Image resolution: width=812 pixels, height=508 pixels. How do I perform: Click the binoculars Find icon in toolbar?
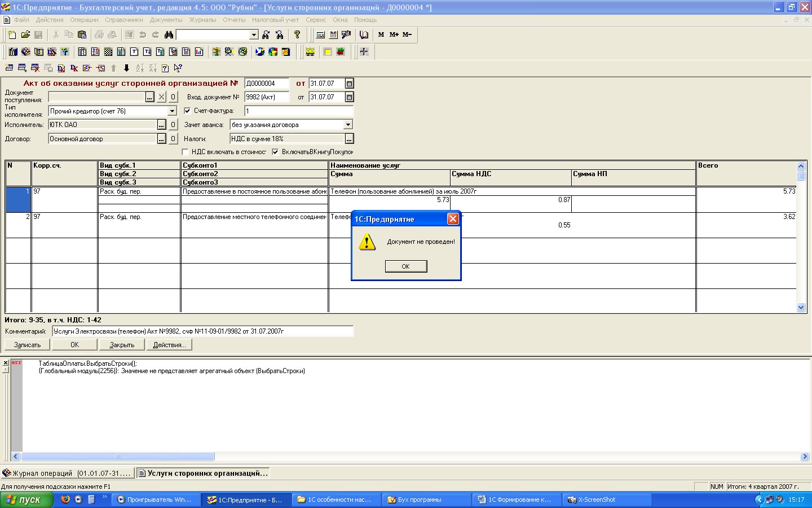[169, 35]
